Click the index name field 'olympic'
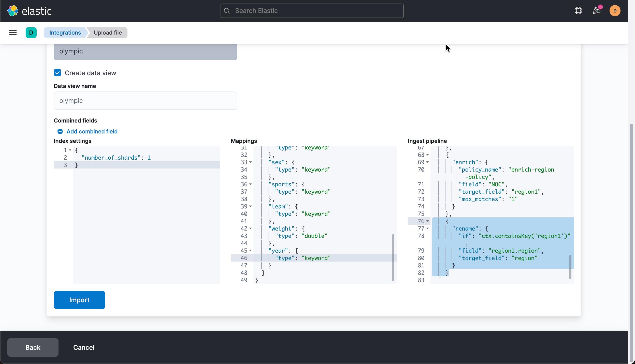The height and width of the screenshot is (364, 635). point(145,51)
